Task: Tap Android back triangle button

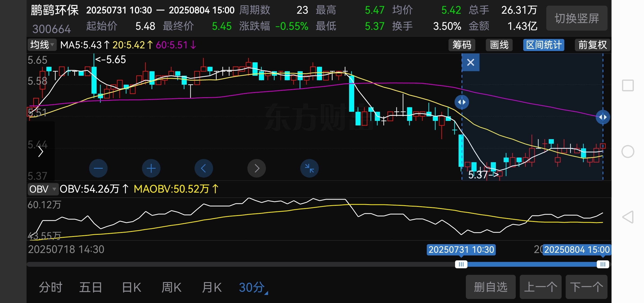Action: point(628,217)
